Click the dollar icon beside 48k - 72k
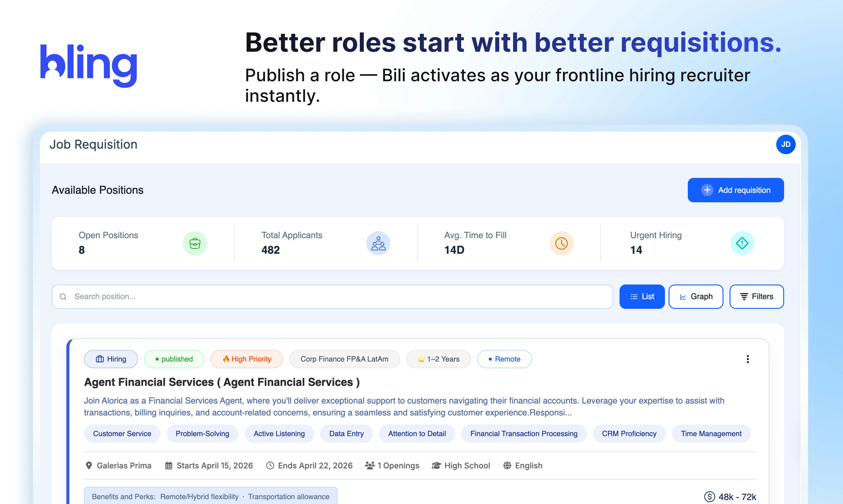Image resolution: width=843 pixels, height=504 pixels. [709, 497]
